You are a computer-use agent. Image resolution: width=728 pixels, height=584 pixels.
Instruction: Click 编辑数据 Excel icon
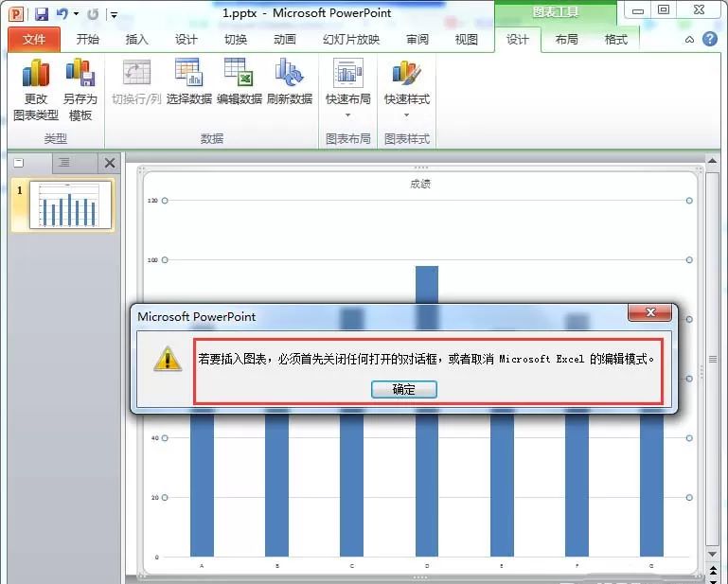pyautogui.click(x=239, y=73)
